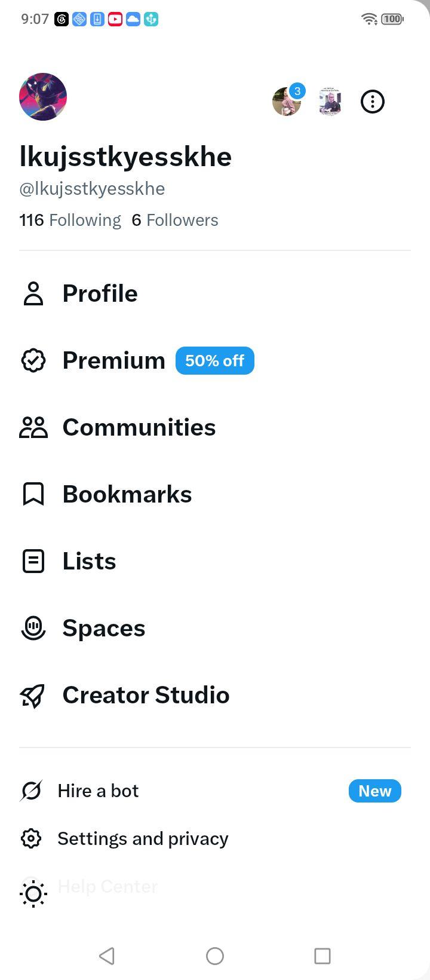Tap the Hire a bot icon
430x980 pixels.
point(31,791)
